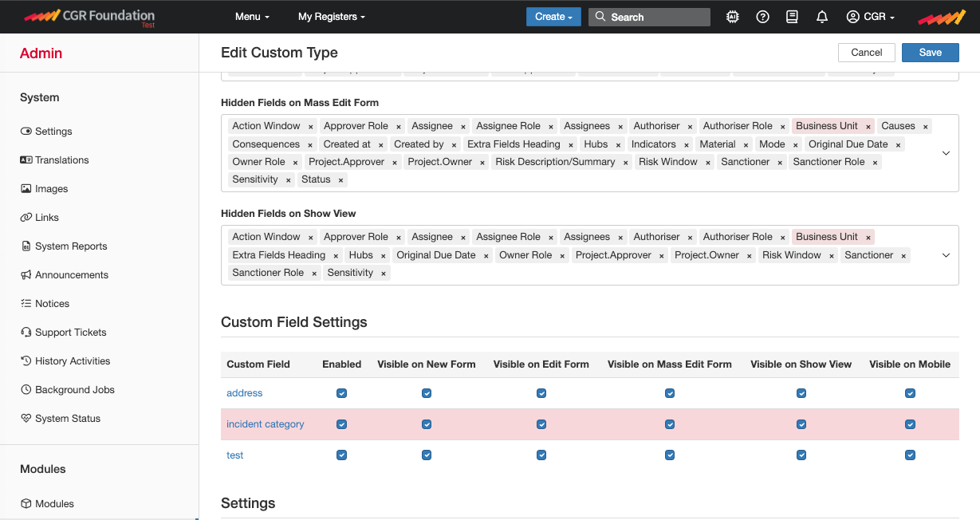Toggle Enabled checkbox for test field
Viewport: 980px width, 520px height.
click(x=341, y=455)
